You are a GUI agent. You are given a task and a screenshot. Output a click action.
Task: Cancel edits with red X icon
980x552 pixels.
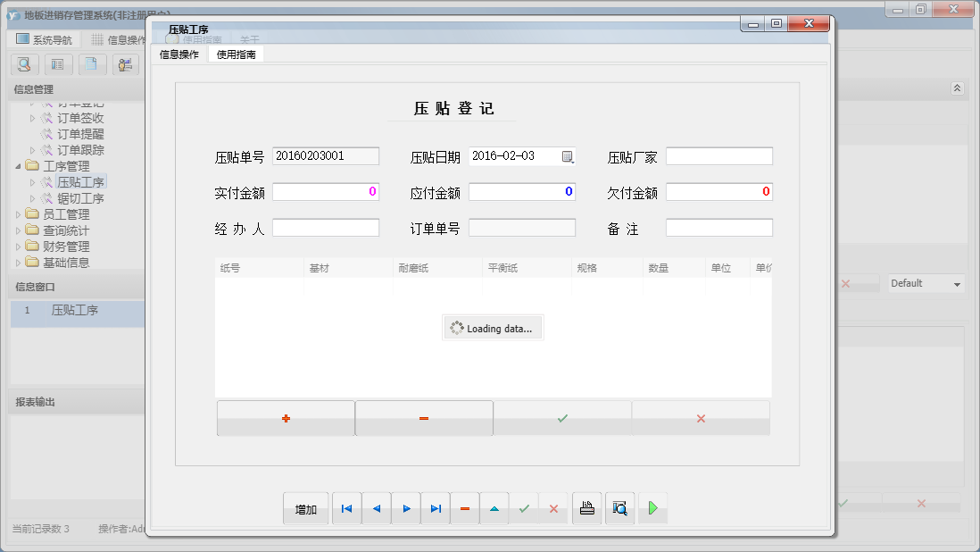[x=554, y=507]
